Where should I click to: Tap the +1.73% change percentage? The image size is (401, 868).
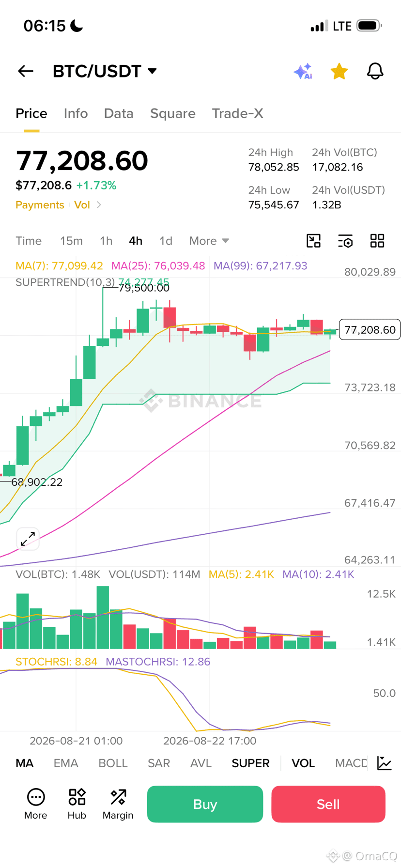tap(96, 186)
